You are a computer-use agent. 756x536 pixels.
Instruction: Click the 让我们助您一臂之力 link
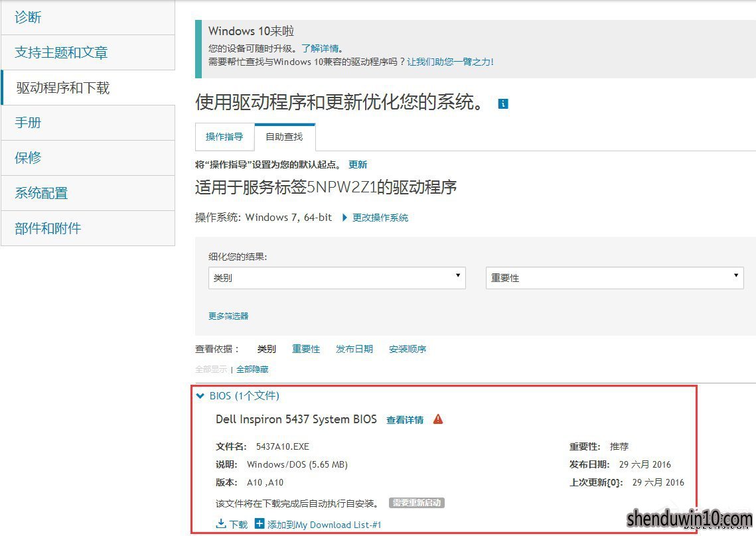pos(450,62)
